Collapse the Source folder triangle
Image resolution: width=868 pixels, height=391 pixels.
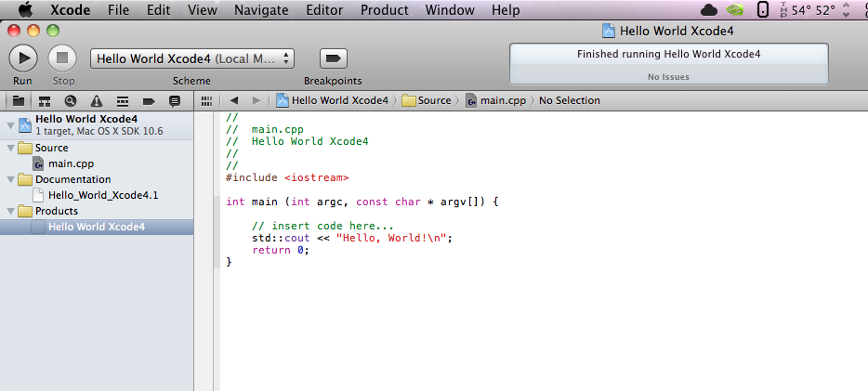click(10, 149)
